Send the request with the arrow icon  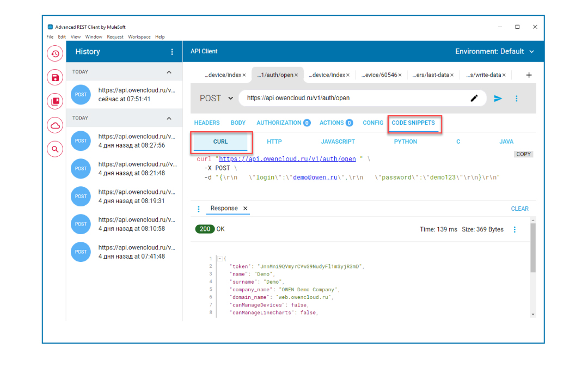[x=498, y=99]
